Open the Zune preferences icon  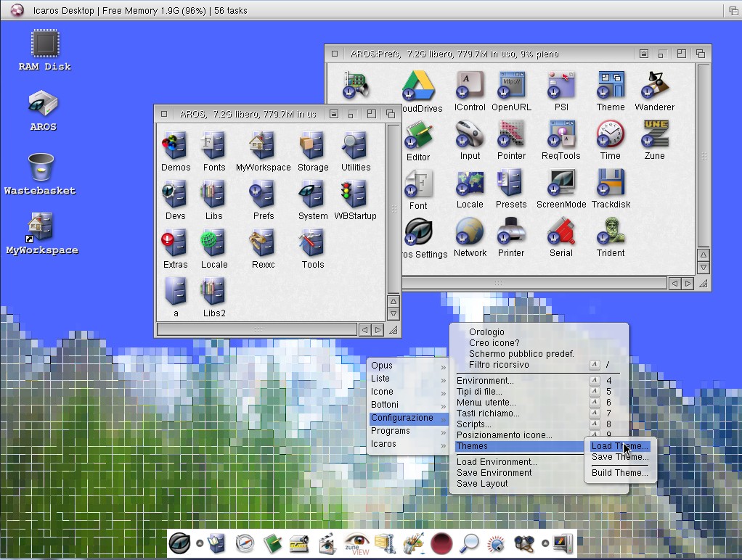click(654, 136)
